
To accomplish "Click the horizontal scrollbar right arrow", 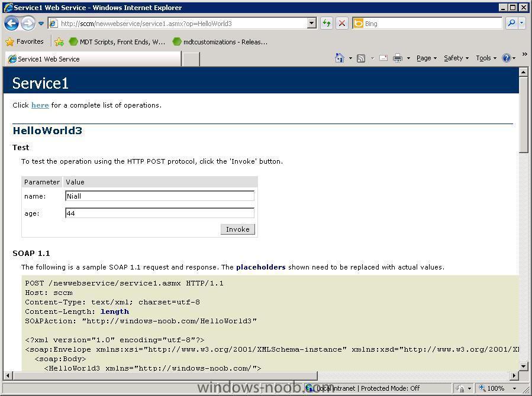I will [x=514, y=375].
